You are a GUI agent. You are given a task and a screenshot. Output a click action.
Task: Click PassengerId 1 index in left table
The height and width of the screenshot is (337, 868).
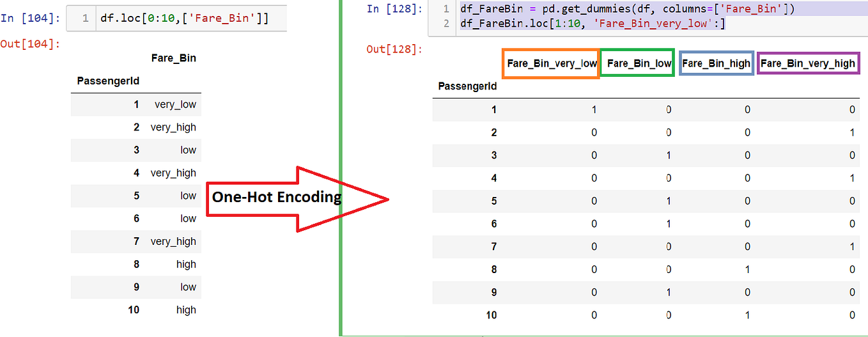coord(136,104)
